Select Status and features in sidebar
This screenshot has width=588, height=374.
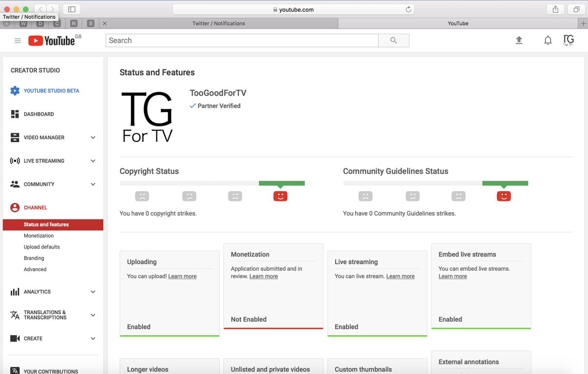[53, 224]
